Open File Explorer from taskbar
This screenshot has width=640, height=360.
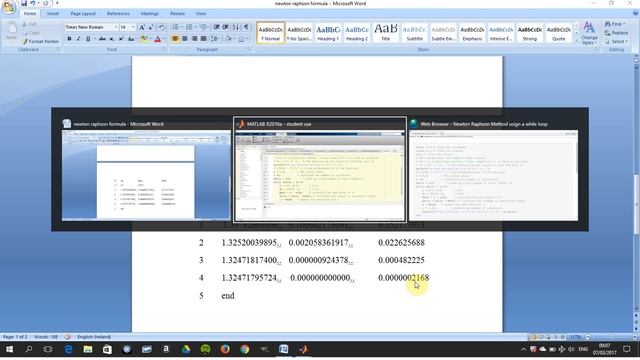[88, 349]
